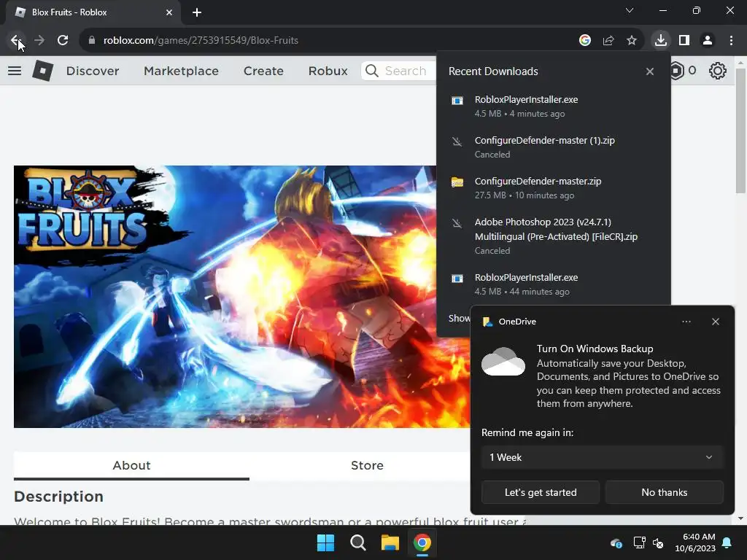The width and height of the screenshot is (747, 560).
Task: Open the notification bell in taskbar
Action: click(x=727, y=542)
